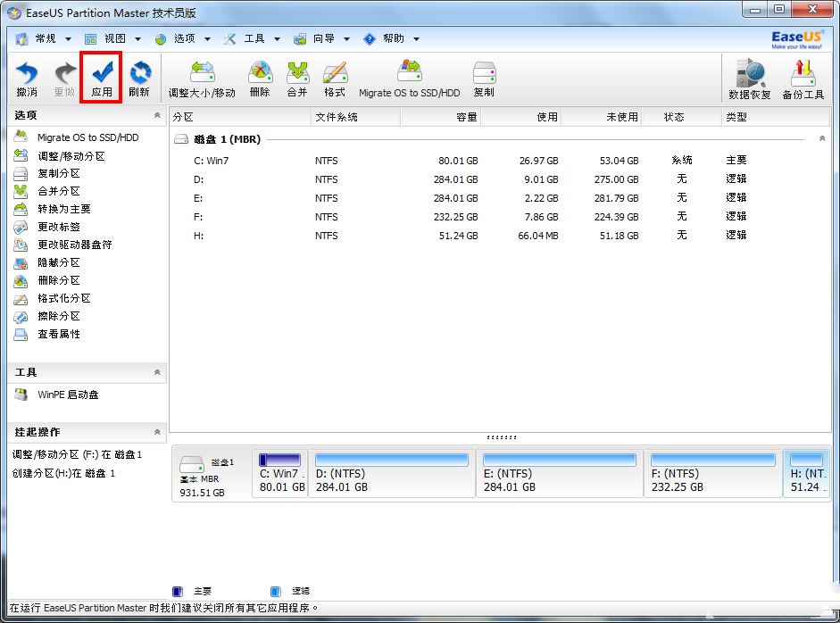The height and width of the screenshot is (623, 840).
Task: Click the EaseUS logo
Action: (796, 39)
